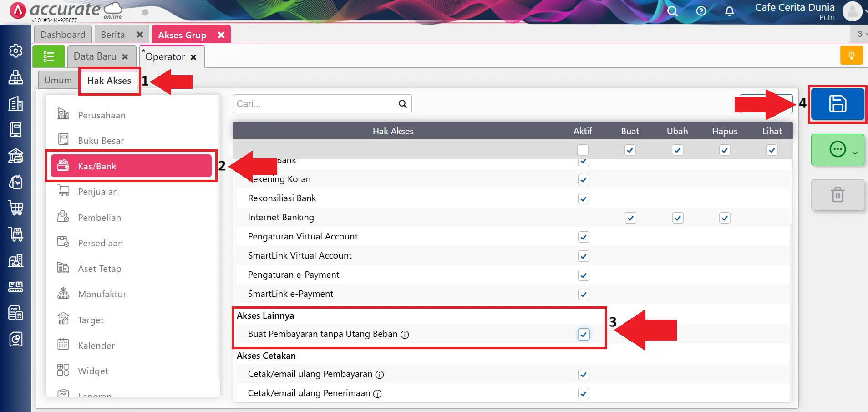868x412 pixels.
Task: Open the bank building icon in the sidebar
Action: pos(16,157)
